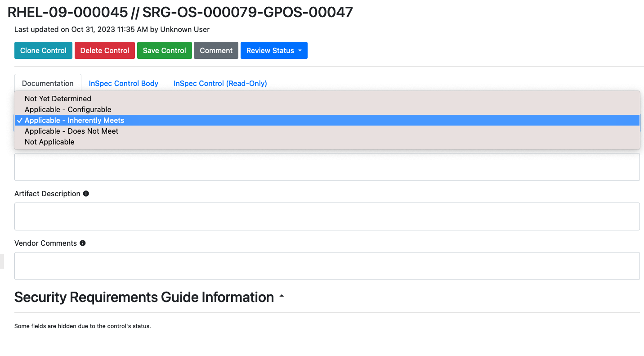Choose the Not Yet Determined status option
Viewport: 644px width, 356px height.
pyautogui.click(x=327, y=99)
